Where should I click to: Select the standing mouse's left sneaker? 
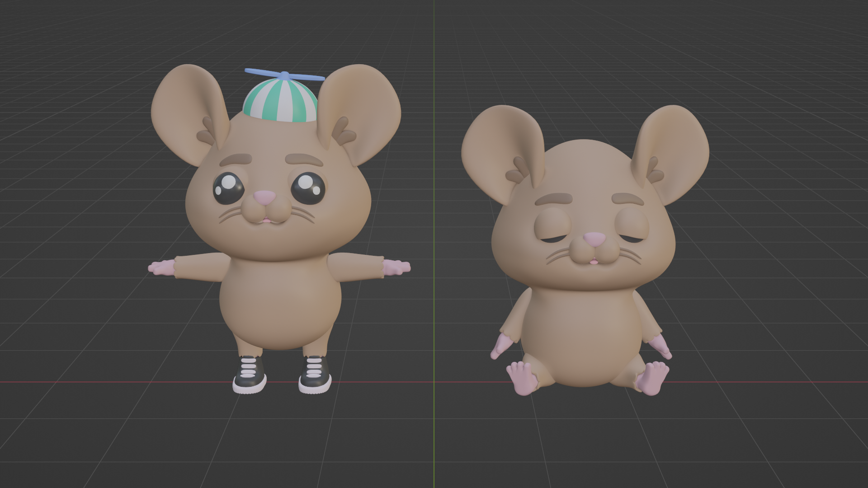pos(250,375)
